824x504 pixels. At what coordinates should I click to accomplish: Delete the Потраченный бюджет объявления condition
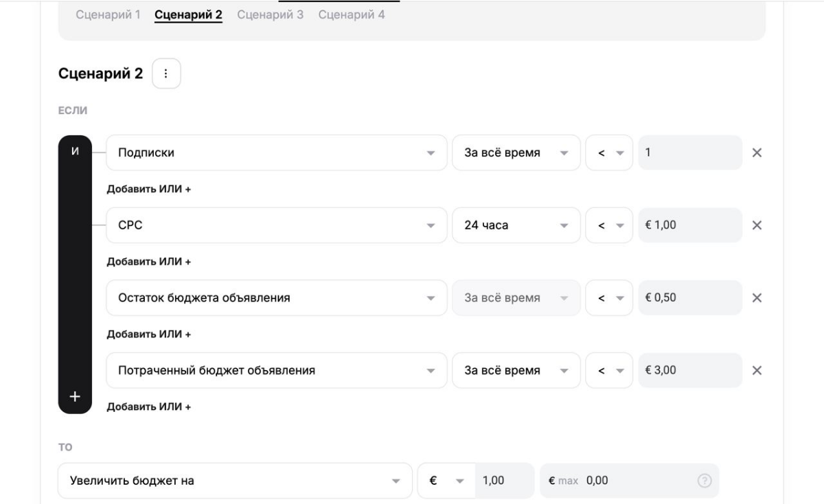(757, 370)
